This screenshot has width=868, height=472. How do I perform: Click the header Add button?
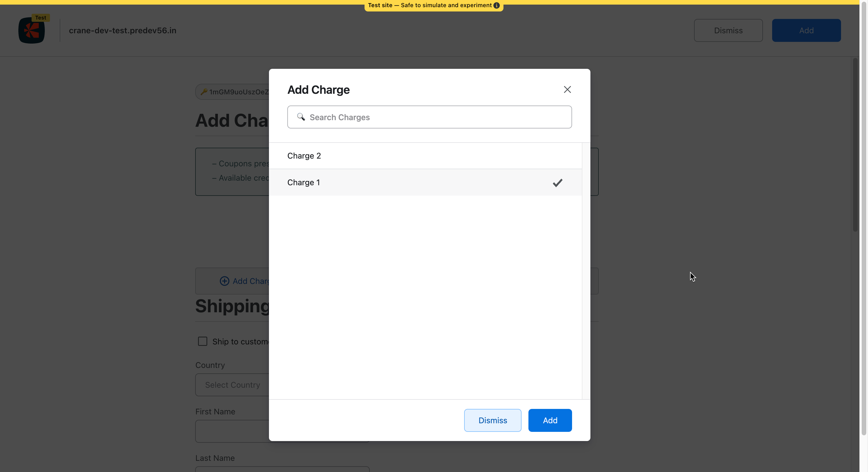806,31
